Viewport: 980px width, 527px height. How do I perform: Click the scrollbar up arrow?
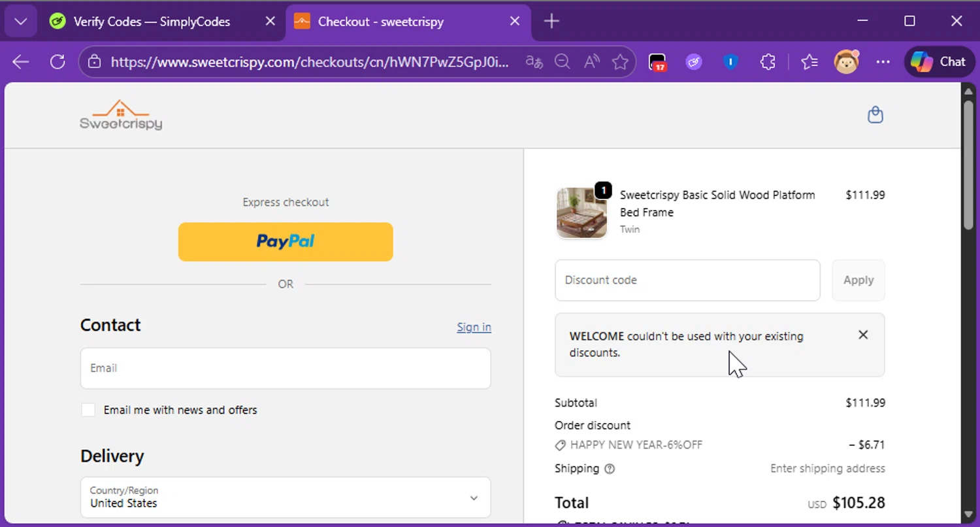pos(969,90)
